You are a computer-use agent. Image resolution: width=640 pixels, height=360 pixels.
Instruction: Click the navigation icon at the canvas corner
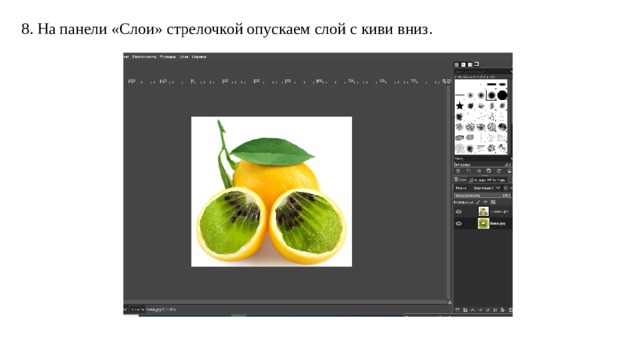(x=449, y=302)
